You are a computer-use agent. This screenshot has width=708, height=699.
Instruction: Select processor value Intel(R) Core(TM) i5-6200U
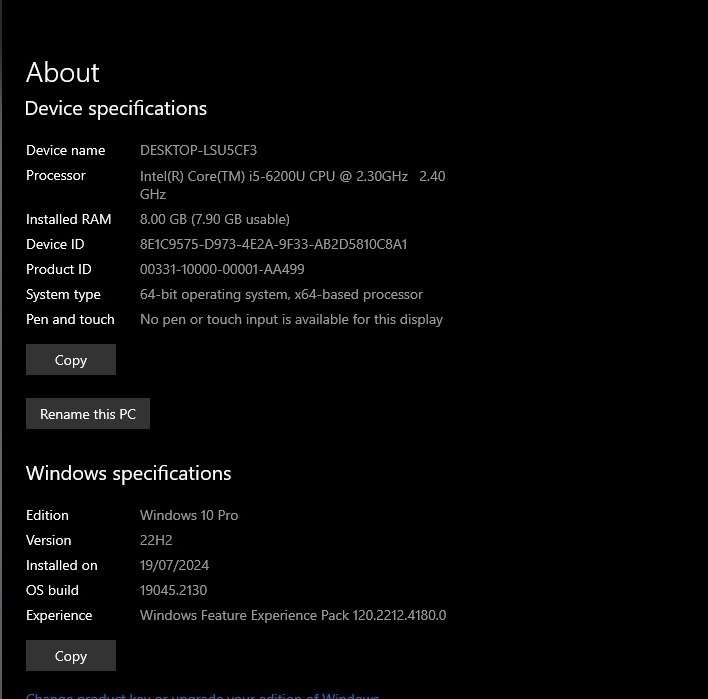click(x=293, y=185)
